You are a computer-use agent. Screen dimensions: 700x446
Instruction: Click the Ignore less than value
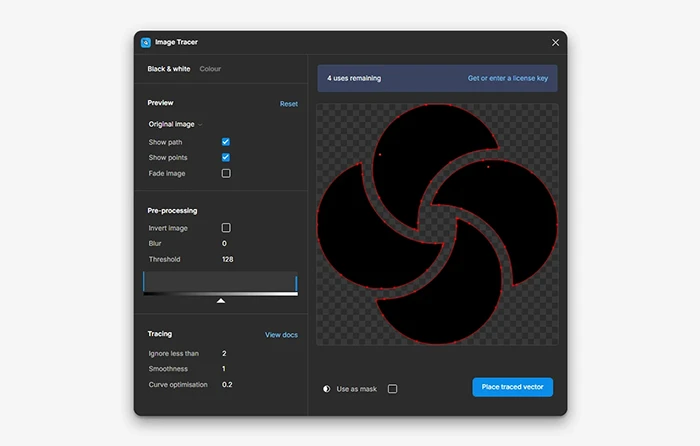(x=224, y=354)
